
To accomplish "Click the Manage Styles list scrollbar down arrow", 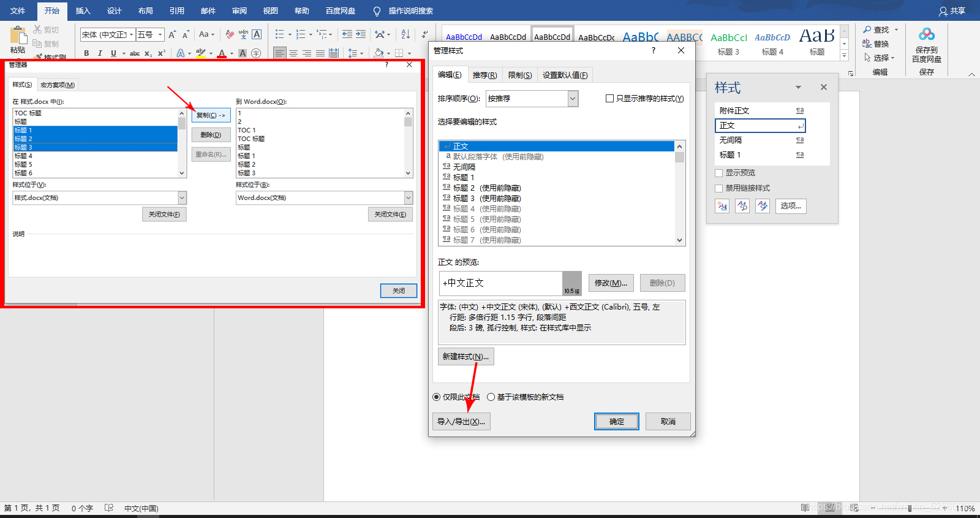I will coord(679,240).
